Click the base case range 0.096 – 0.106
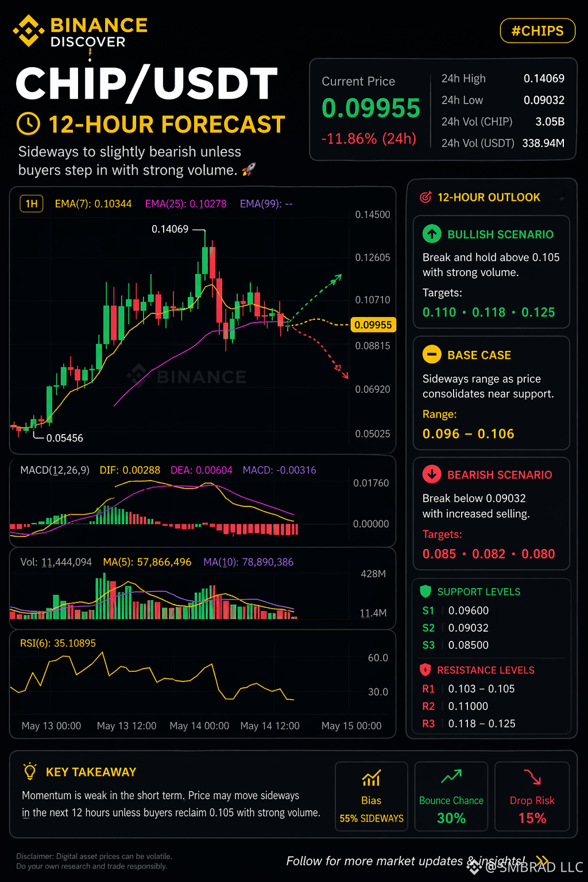The width and height of the screenshot is (588, 882). tap(469, 434)
